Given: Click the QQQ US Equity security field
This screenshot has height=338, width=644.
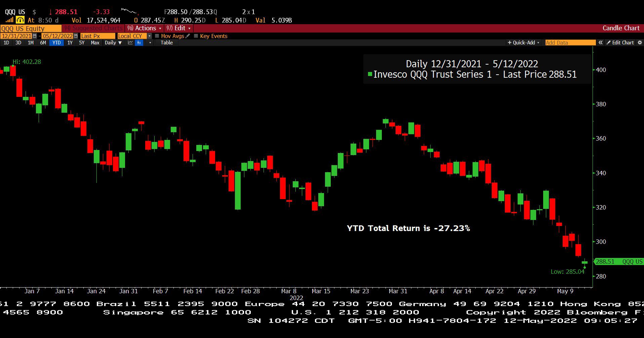Looking at the screenshot, I should coord(31,29).
